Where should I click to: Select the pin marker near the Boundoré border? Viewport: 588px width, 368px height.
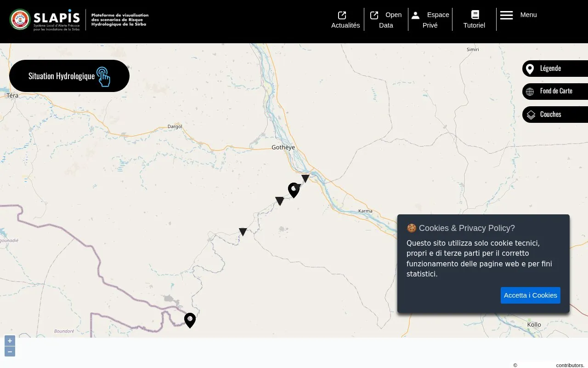(x=190, y=320)
